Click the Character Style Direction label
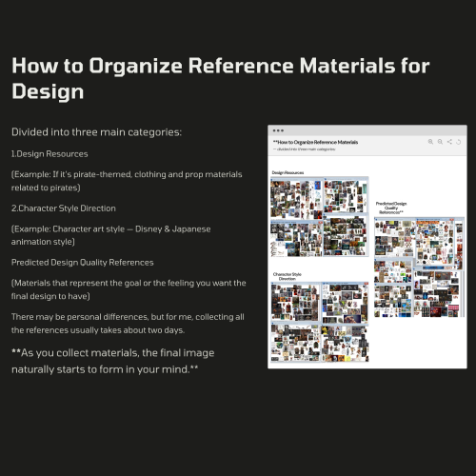 point(288,276)
